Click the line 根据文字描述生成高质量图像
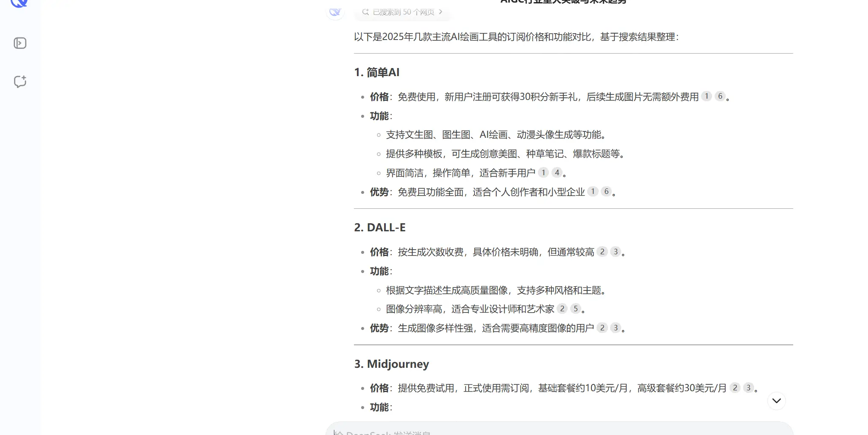 click(x=496, y=290)
